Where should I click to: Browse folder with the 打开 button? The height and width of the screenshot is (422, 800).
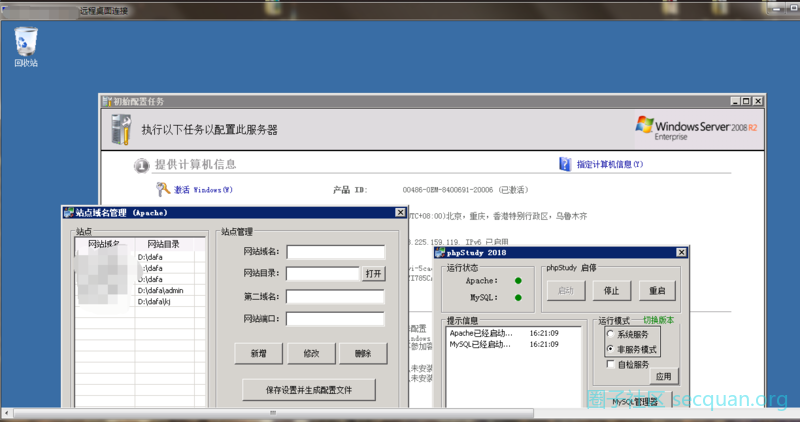[373, 274]
